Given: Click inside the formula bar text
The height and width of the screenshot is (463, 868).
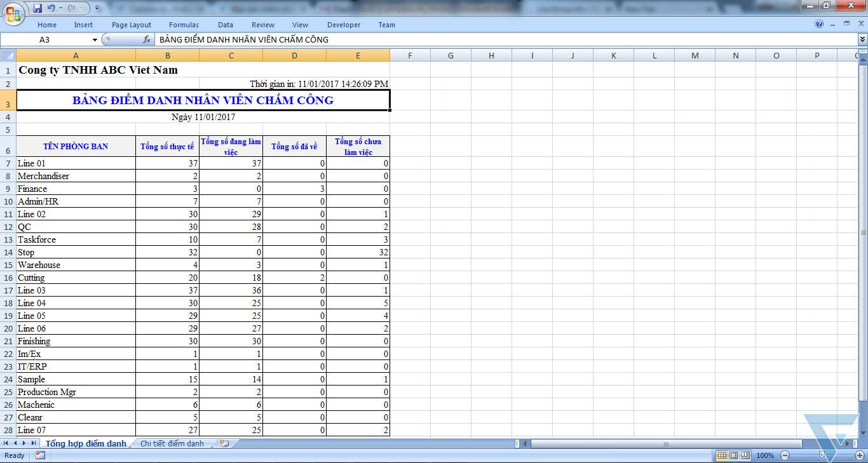Looking at the screenshot, I should tap(506, 39).
